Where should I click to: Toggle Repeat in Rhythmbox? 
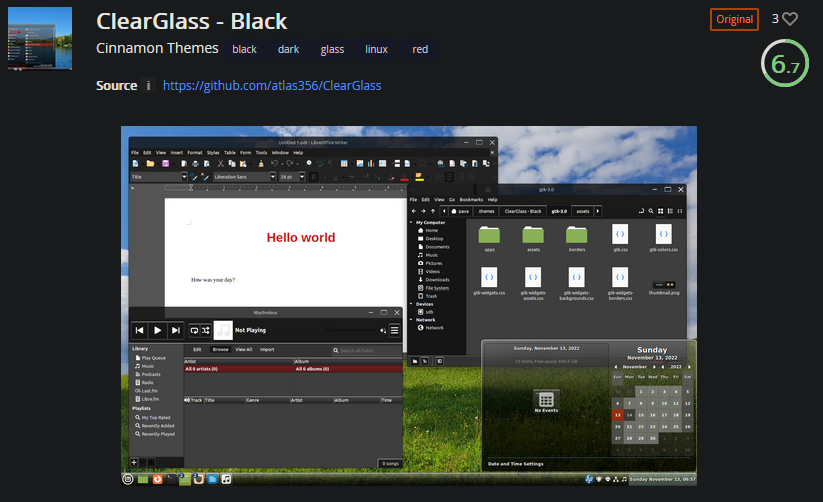pyautogui.click(x=194, y=330)
